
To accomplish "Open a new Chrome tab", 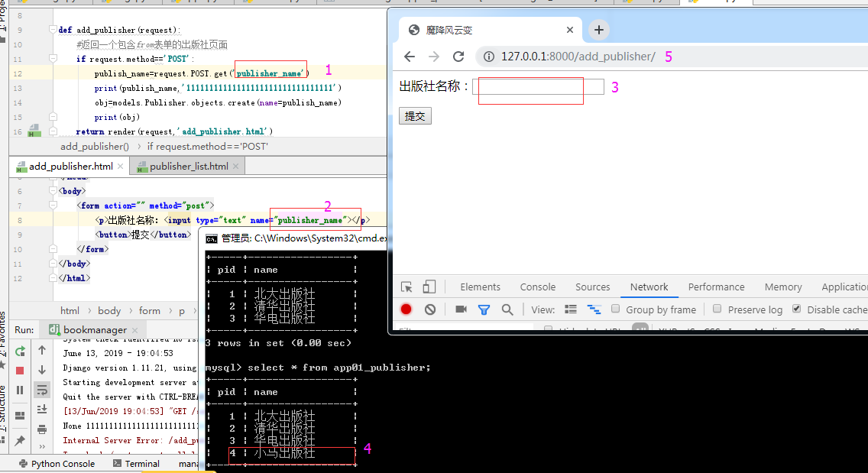I will coord(598,30).
